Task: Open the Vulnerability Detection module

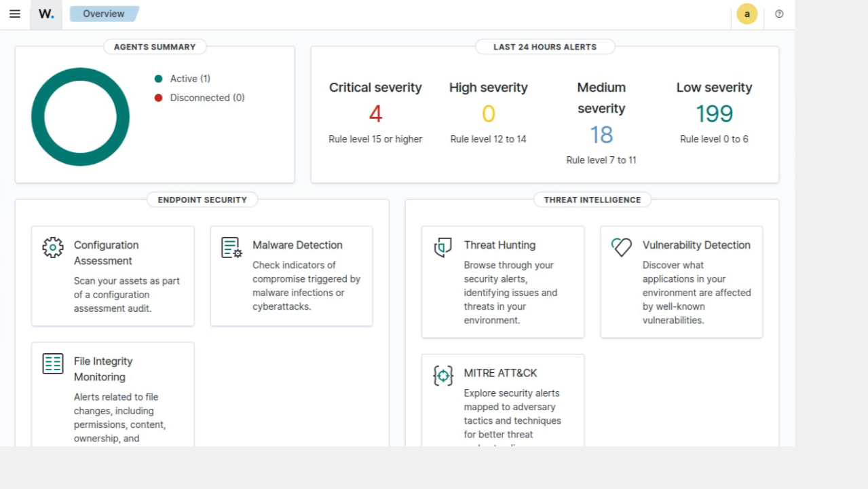Action: click(681, 282)
